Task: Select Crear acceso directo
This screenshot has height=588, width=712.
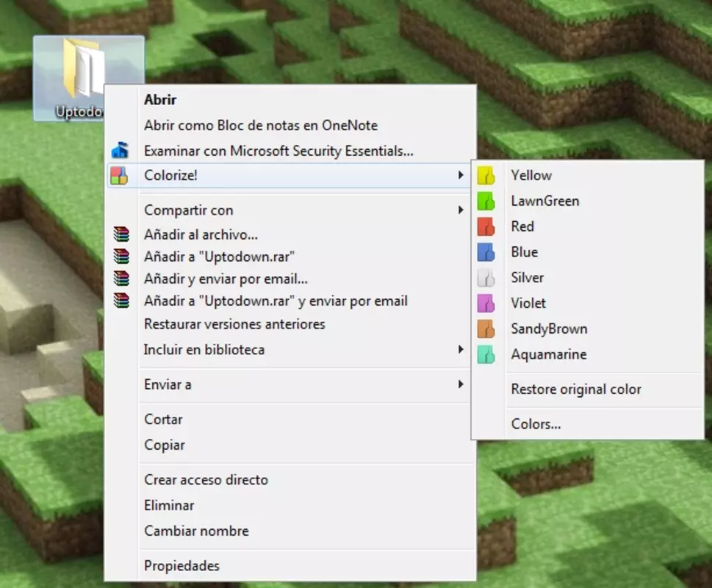Action: pyautogui.click(x=206, y=480)
